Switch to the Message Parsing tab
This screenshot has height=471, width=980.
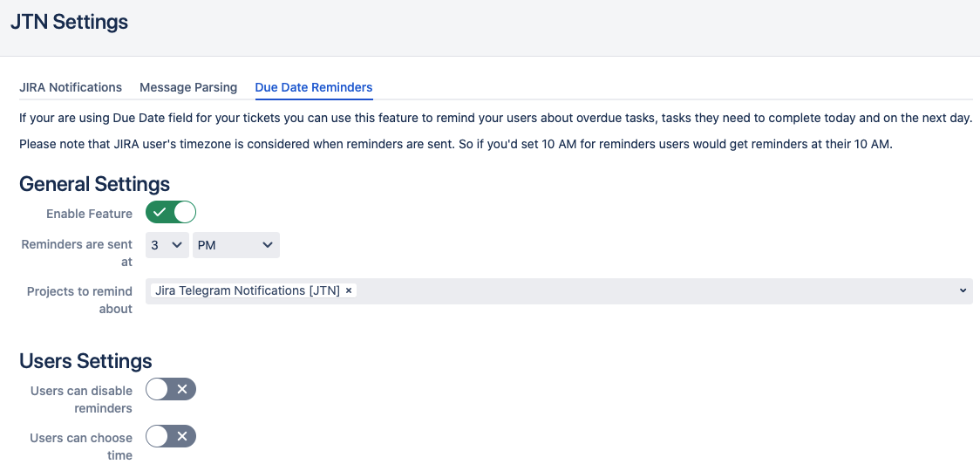point(188,87)
